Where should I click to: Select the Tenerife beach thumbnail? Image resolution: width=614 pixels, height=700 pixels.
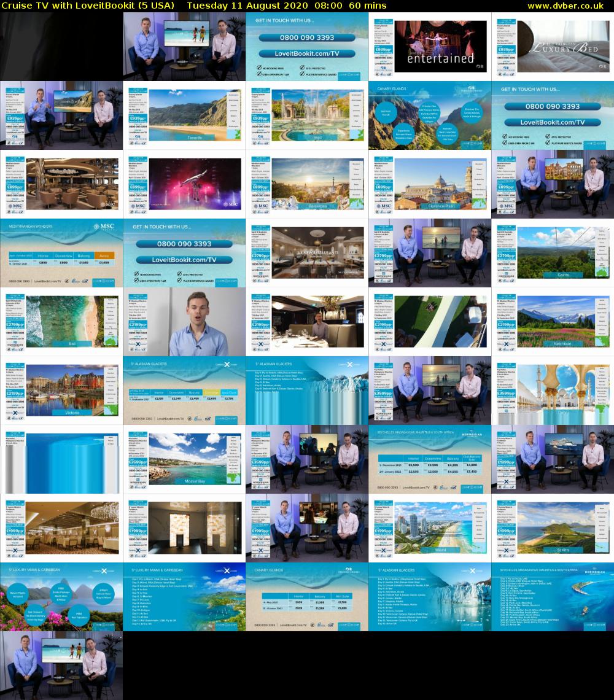184,115
